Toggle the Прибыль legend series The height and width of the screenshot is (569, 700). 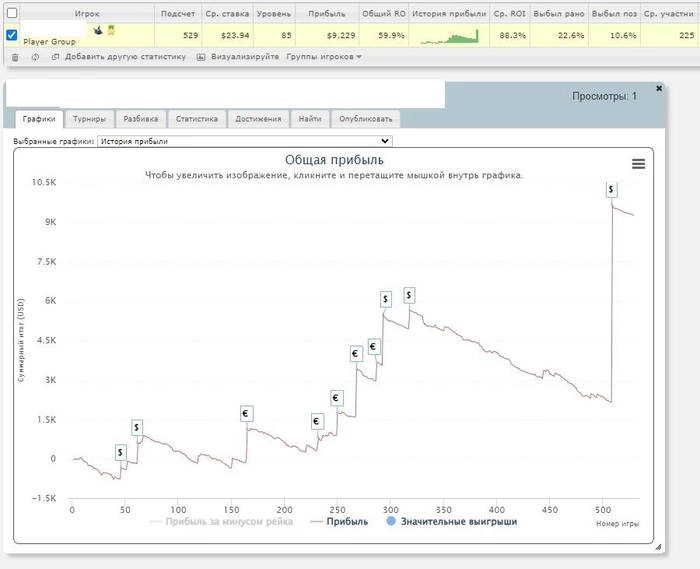coord(339,522)
